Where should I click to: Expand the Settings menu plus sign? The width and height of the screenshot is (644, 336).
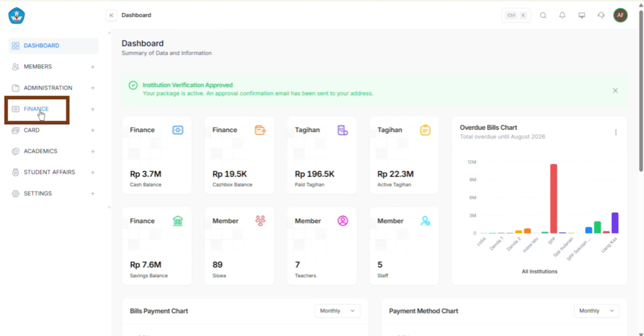pos(93,193)
